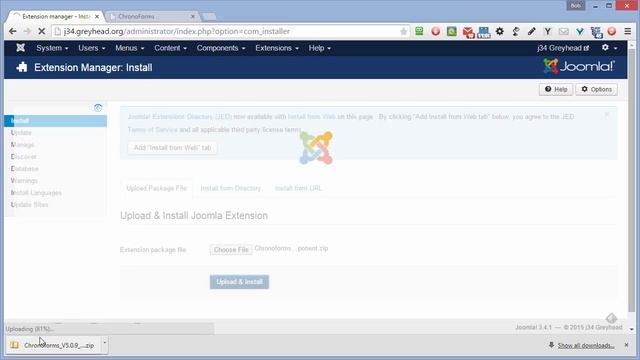
Task: Switch to the ChronoForms browser tab
Action: click(x=152, y=16)
